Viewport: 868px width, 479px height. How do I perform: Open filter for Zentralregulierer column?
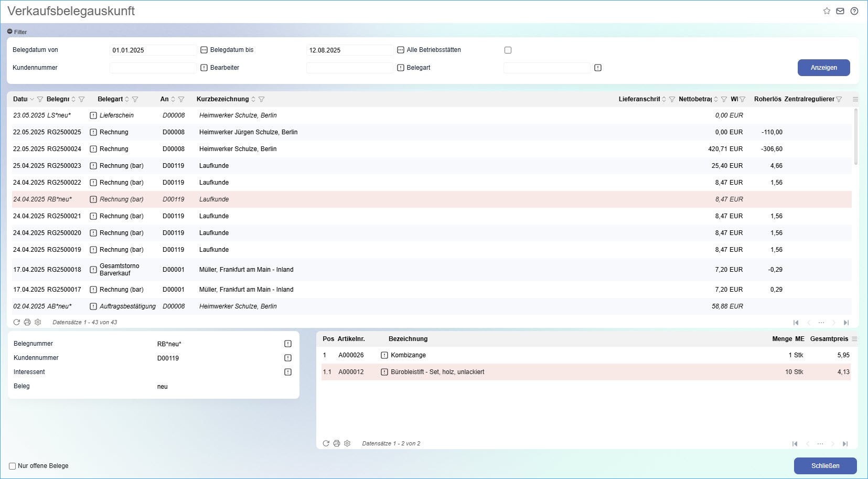point(839,99)
